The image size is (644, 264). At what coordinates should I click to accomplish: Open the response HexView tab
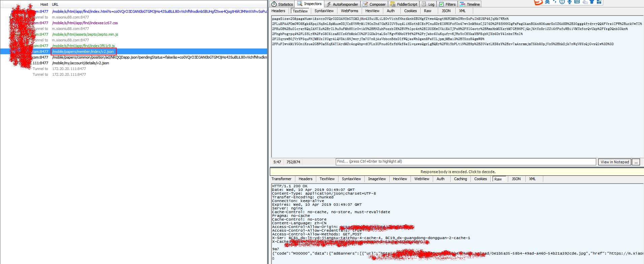pyautogui.click(x=400, y=179)
